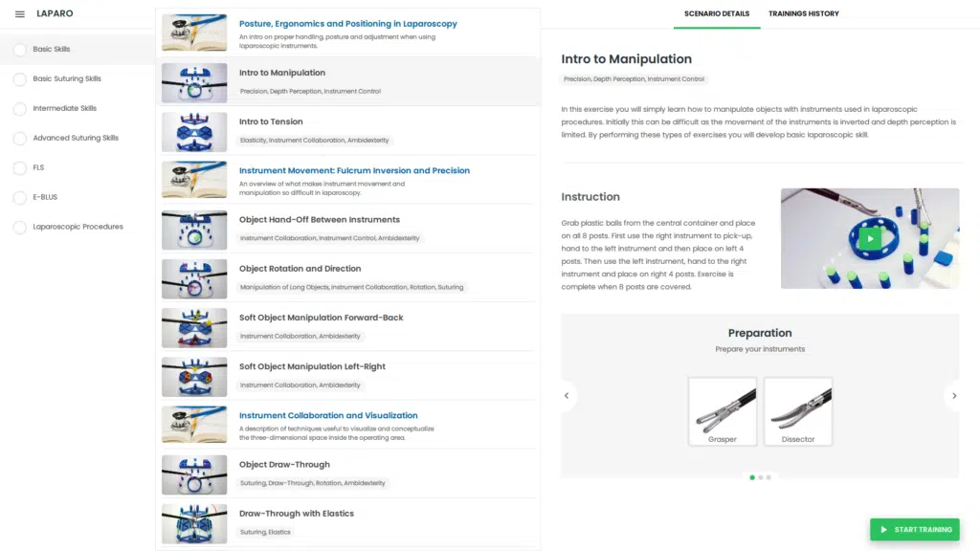Select the FLS category circle

click(20, 168)
